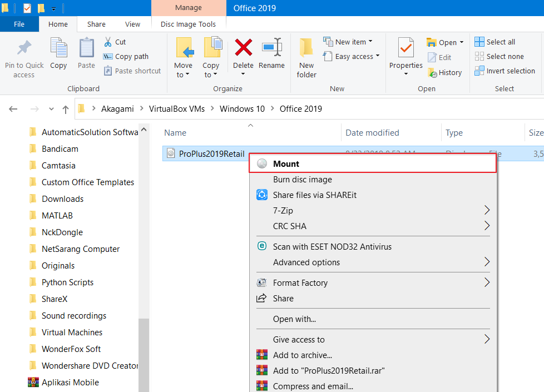The width and height of the screenshot is (544, 392).
Task: Click VirtualBox VMs breadcrumb
Action: click(x=176, y=109)
